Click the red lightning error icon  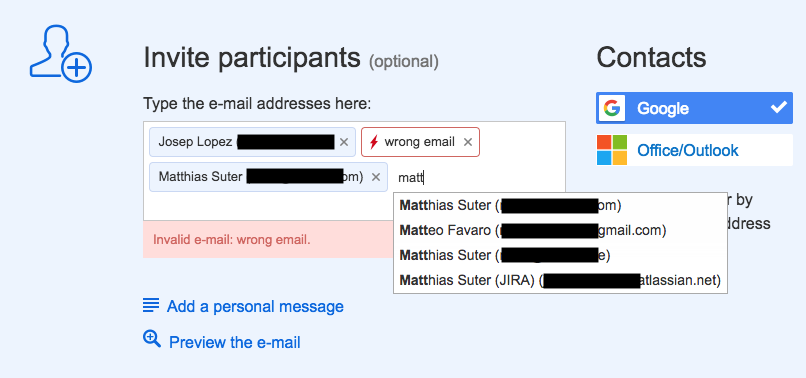pyautogui.click(x=374, y=142)
